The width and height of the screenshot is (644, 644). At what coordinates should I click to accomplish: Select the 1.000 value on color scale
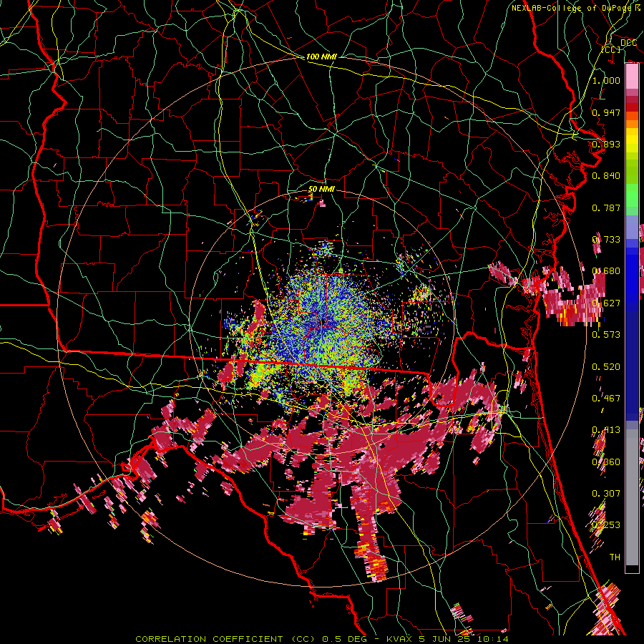point(606,80)
